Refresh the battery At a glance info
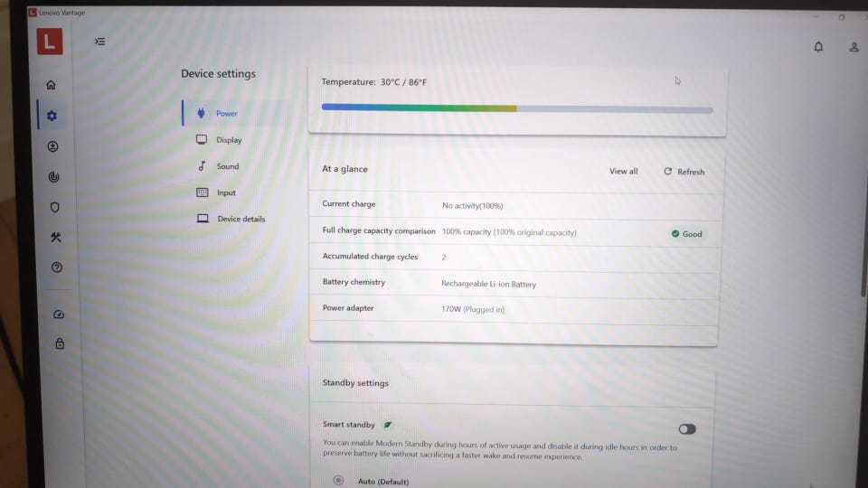 pyautogui.click(x=684, y=172)
